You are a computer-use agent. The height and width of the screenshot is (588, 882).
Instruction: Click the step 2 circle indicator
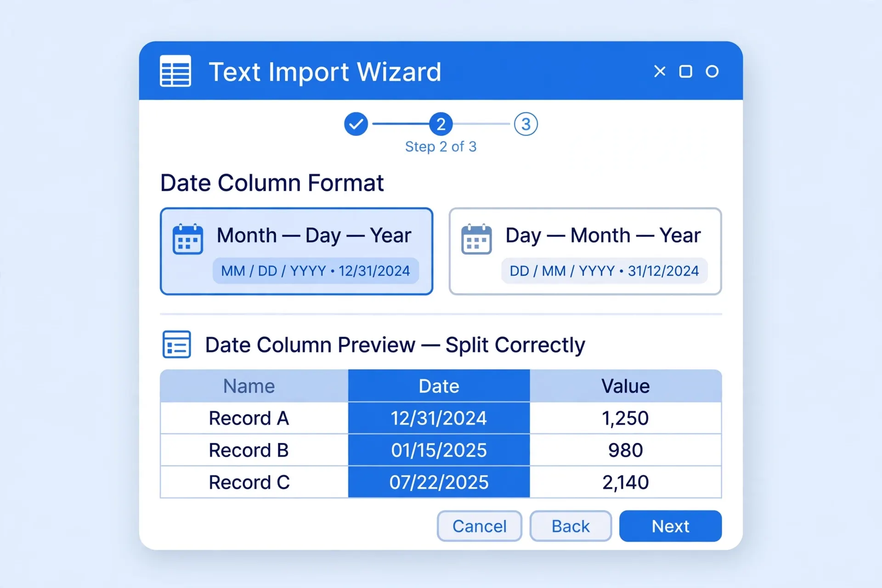coord(441,124)
